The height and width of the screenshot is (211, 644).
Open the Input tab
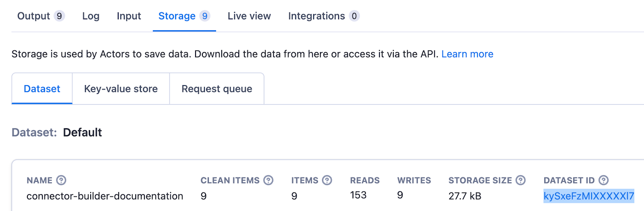tap(129, 16)
